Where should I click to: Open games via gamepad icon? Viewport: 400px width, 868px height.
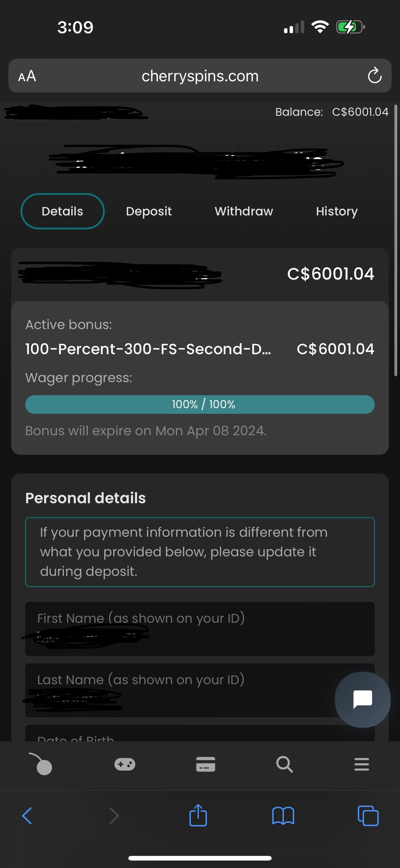click(125, 764)
